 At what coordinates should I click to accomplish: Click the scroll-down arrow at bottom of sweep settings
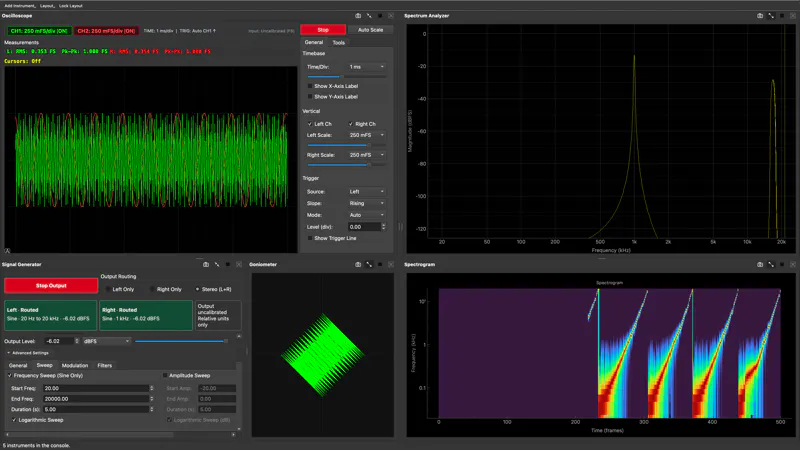pos(239,429)
